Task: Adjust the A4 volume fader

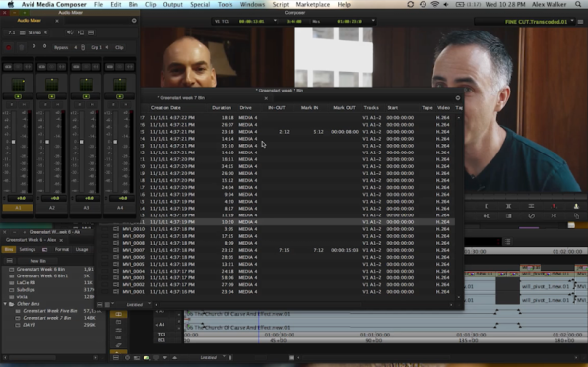Action: tap(115, 142)
